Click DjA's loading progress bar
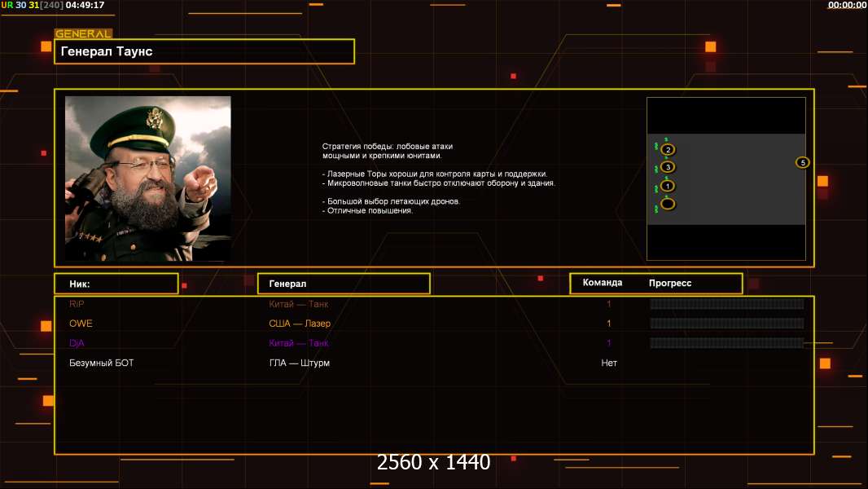This screenshot has width=868, height=489. click(x=727, y=343)
